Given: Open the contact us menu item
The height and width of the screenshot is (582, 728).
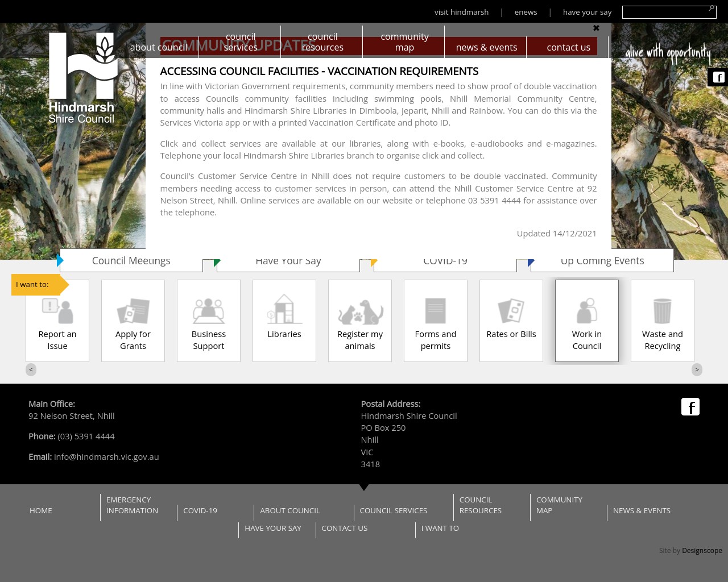Looking at the screenshot, I should coord(568,47).
